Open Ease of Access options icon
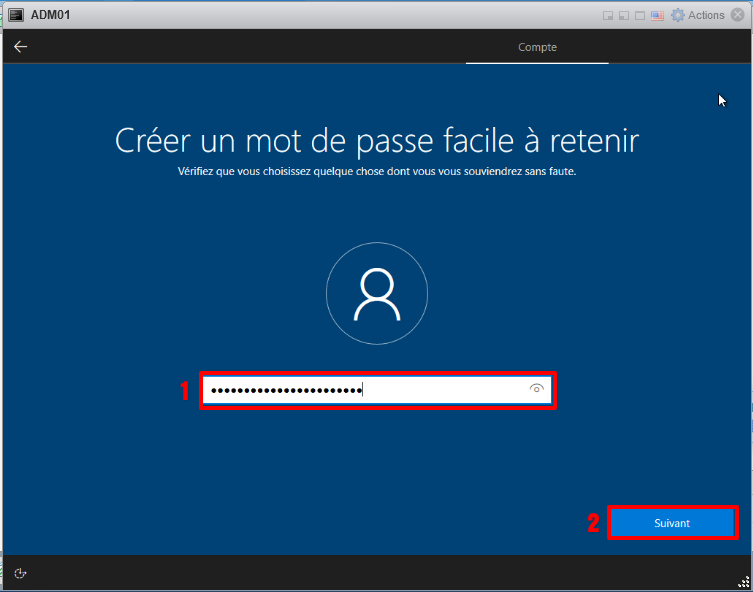 click(x=20, y=573)
